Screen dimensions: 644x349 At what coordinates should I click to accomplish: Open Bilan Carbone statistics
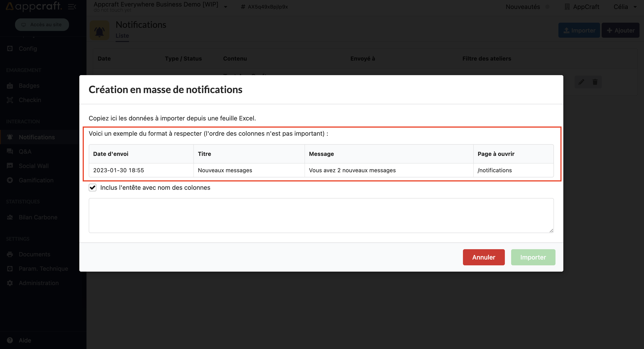pyautogui.click(x=38, y=217)
